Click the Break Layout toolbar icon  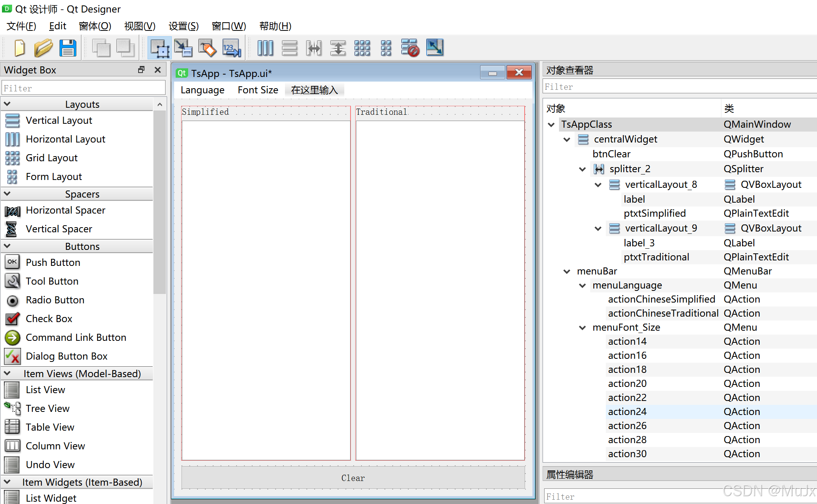(410, 48)
